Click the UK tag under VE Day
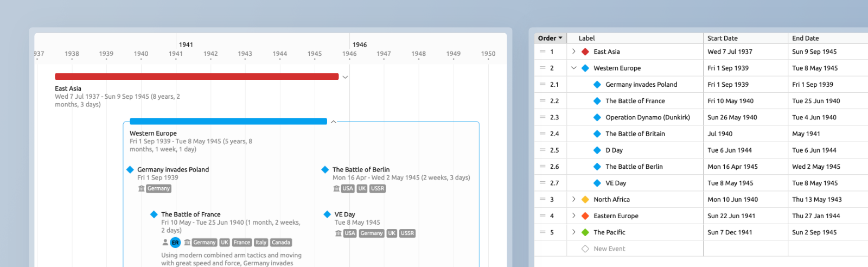Screen dimensions: 868x267 point(392,233)
